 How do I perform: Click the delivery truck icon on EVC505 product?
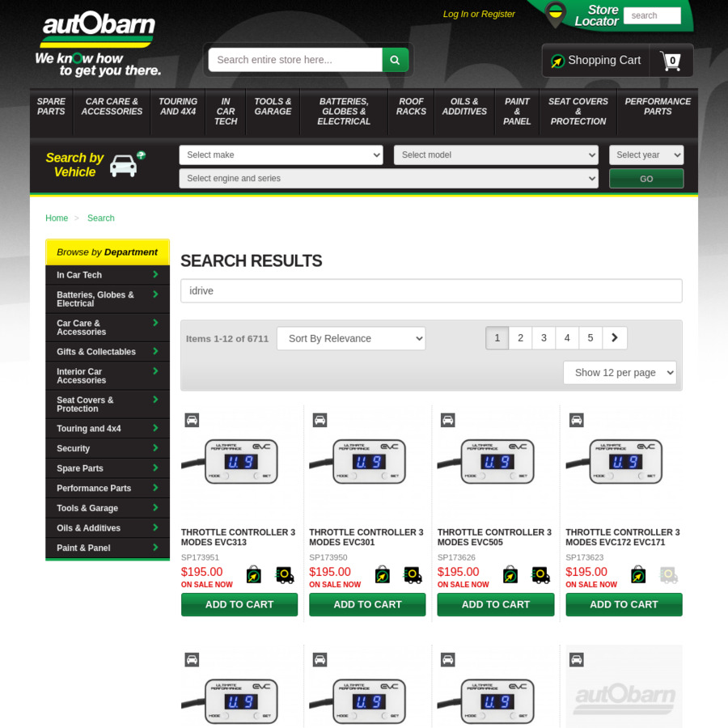click(540, 574)
